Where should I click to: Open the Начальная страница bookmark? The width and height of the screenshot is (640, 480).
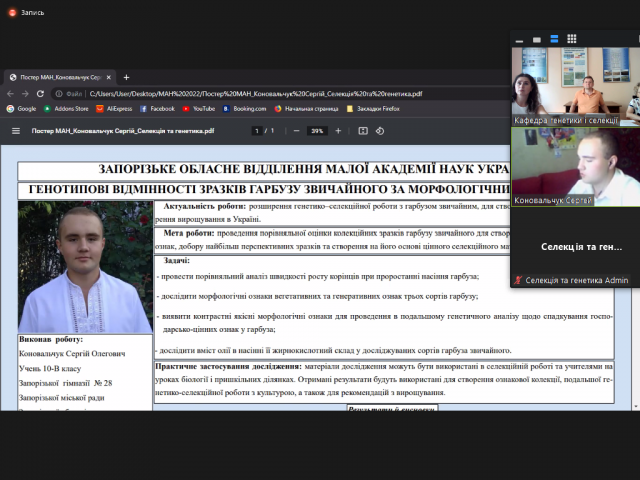click(x=307, y=109)
